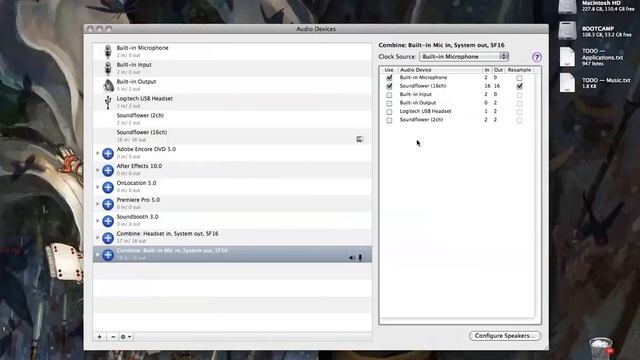The height and width of the screenshot is (360, 640).
Task: Click the Logitech USB Headset USB icon
Action: pos(108,102)
